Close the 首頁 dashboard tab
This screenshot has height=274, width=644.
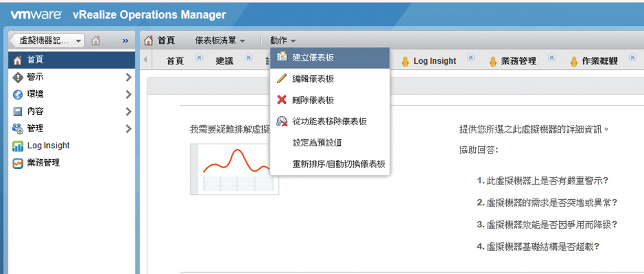[x=199, y=57]
